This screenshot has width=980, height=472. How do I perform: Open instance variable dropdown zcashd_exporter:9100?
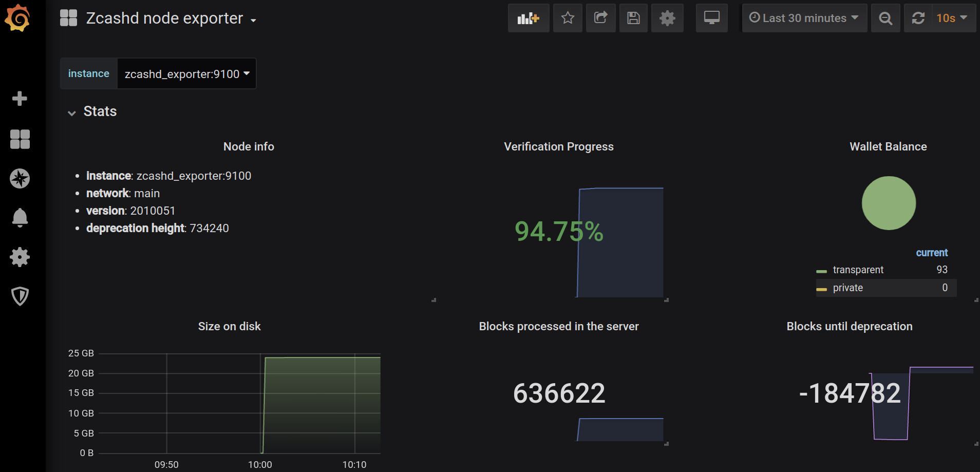[x=186, y=74]
